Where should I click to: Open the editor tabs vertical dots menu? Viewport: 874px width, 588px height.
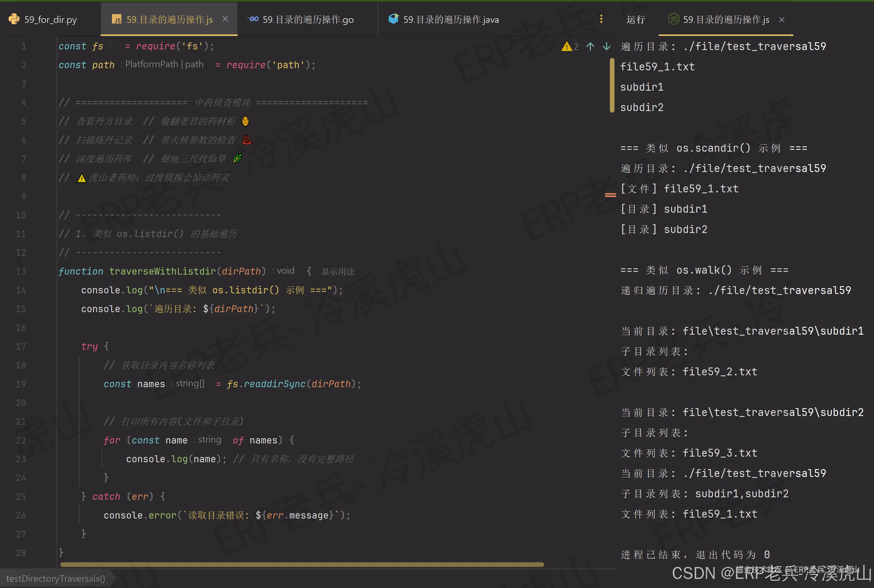pyautogui.click(x=601, y=19)
